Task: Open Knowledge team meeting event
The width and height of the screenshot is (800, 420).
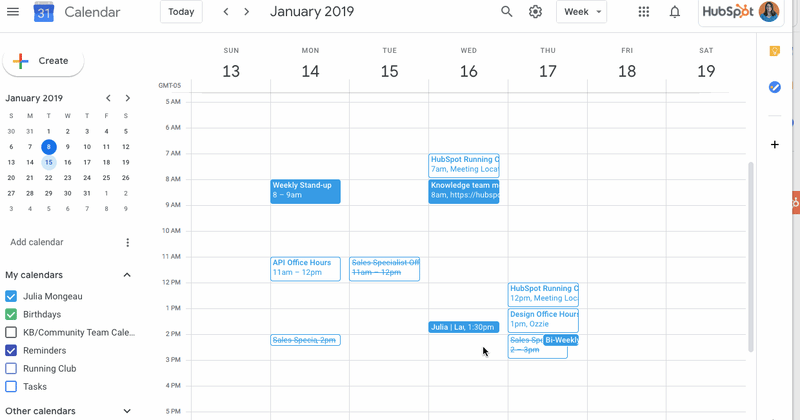Action: click(464, 191)
